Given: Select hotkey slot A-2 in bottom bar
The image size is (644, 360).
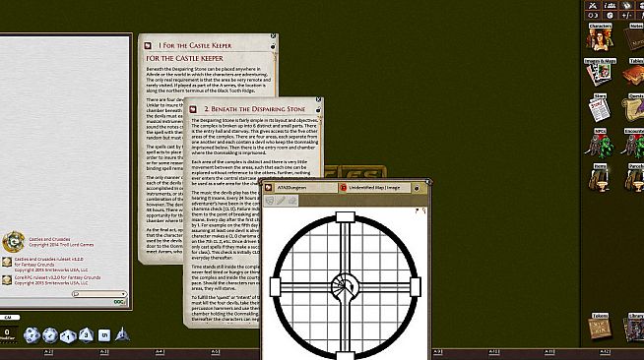Looking at the screenshot, I should [x=48, y=352].
